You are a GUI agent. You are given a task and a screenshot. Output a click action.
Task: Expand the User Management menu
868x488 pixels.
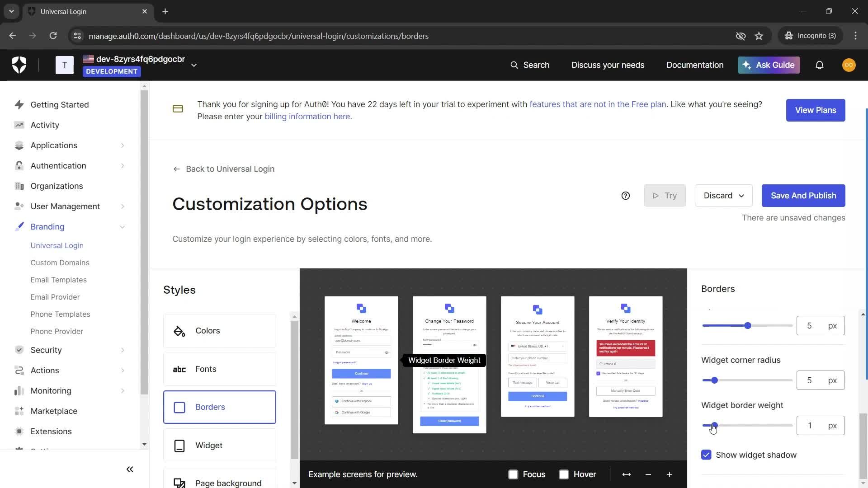(x=123, y=206)
